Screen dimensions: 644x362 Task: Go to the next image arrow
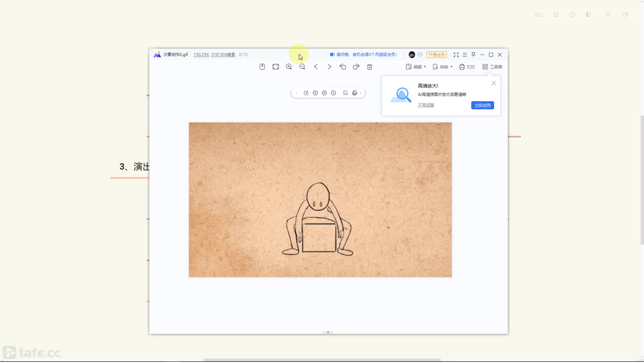click(x=329, y=67)
